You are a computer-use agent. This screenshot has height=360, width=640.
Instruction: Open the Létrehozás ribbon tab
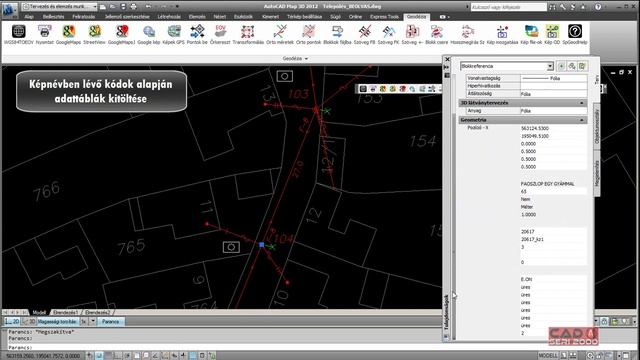(169, 17)
